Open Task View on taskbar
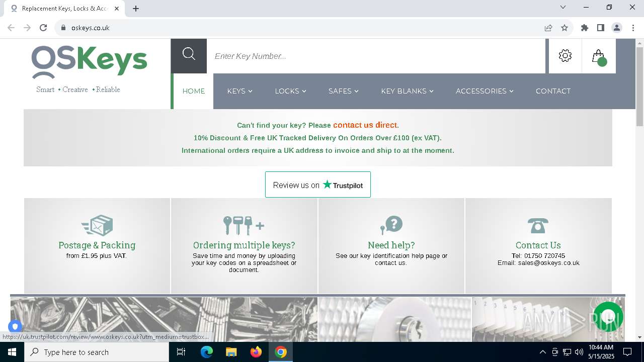The height and width of the screenshot is (362, 644). (x=181, y=352)
